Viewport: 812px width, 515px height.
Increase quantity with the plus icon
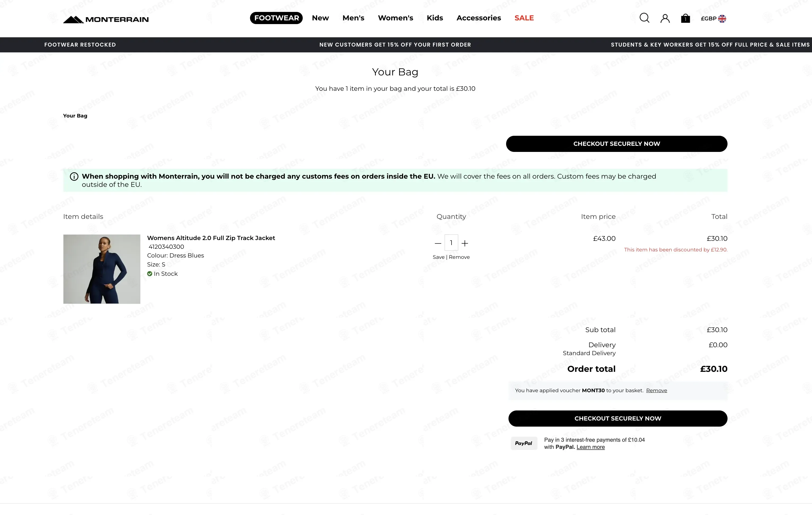465,243
